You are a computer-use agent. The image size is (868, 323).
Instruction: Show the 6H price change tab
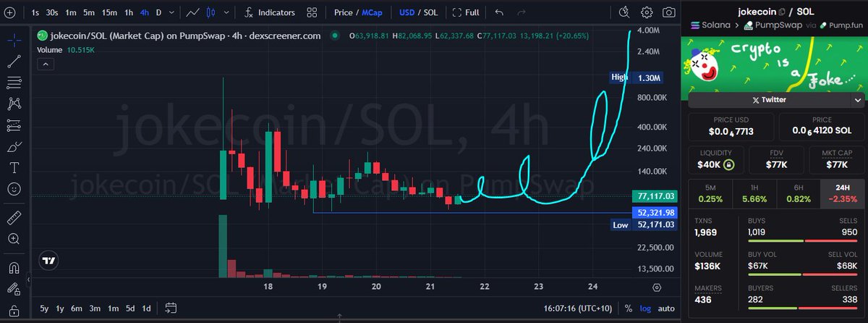click(x=799, y=193)
